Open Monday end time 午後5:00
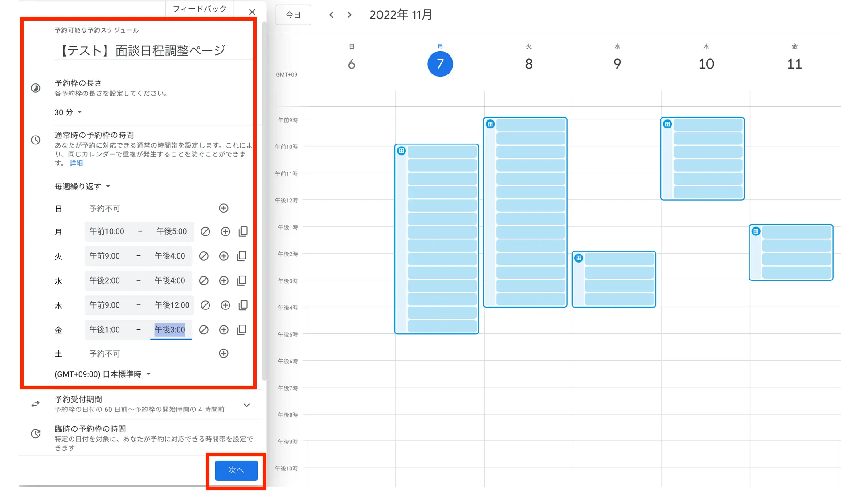868x502 pixels. tap(172, 231)
